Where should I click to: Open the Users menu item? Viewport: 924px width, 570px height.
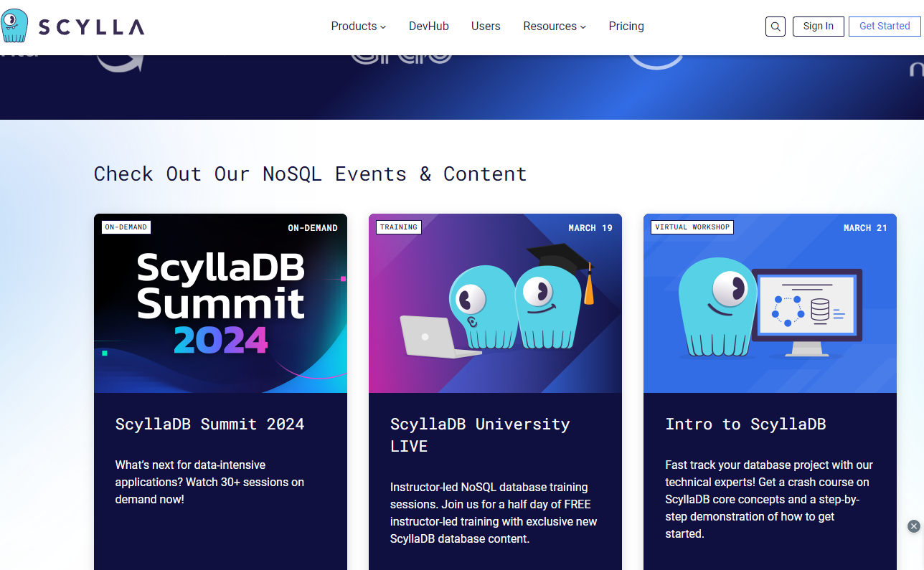pyautogui.click(x=486, y=26)
